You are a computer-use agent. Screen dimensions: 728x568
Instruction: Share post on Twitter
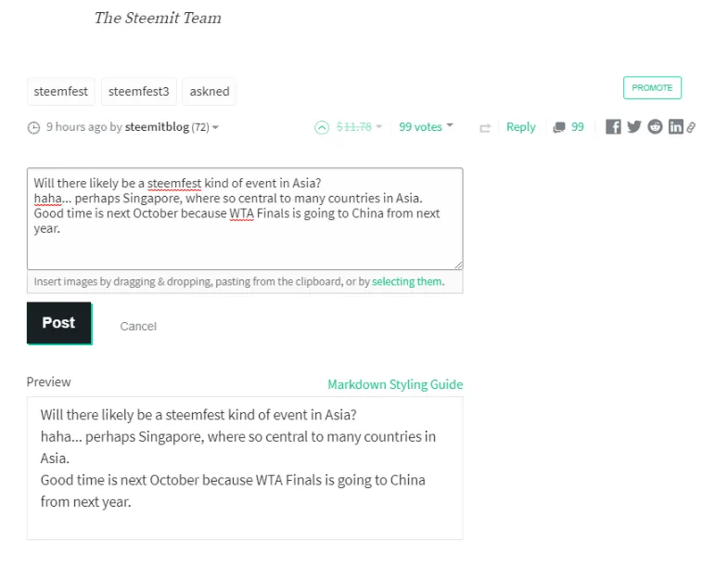[633, 126]
